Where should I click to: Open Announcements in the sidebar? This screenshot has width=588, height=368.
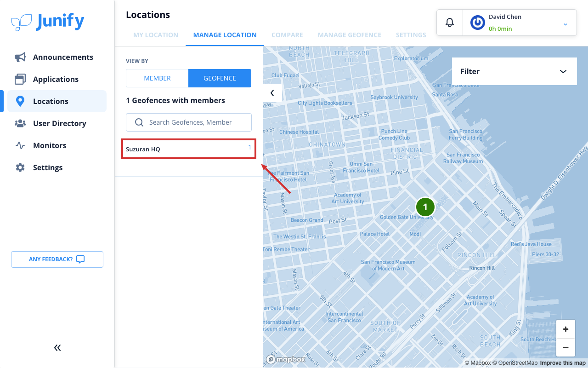click(x=57, y=57)
